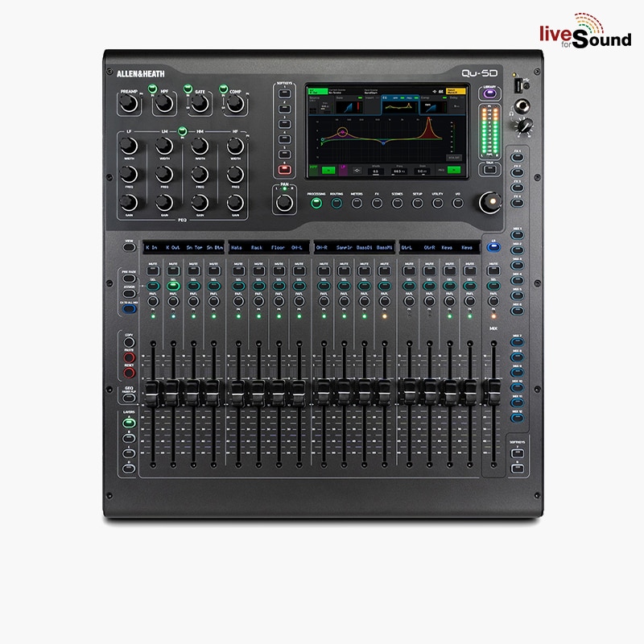Select the Mix 6 key

517,311
